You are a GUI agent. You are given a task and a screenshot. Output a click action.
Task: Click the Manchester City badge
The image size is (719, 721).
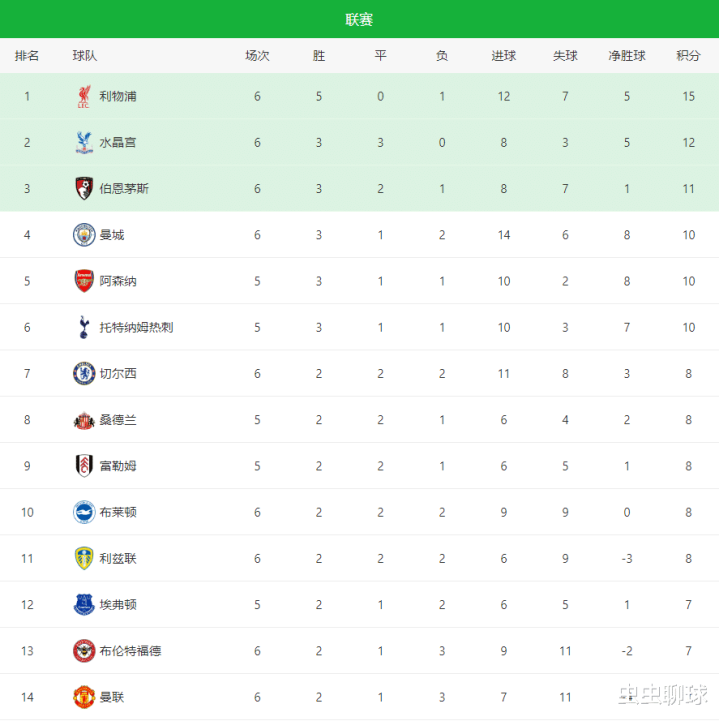tap(84, 235)
